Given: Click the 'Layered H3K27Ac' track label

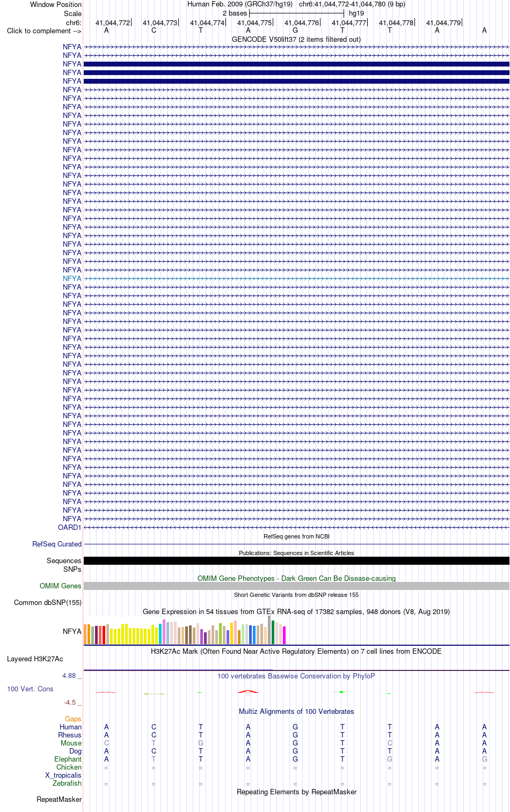Looking at the screenshot, I should click(x=35, y=659).
